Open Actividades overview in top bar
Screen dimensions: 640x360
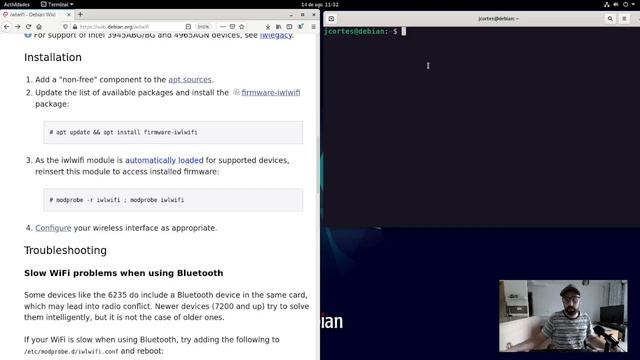[x=17, y=4]
